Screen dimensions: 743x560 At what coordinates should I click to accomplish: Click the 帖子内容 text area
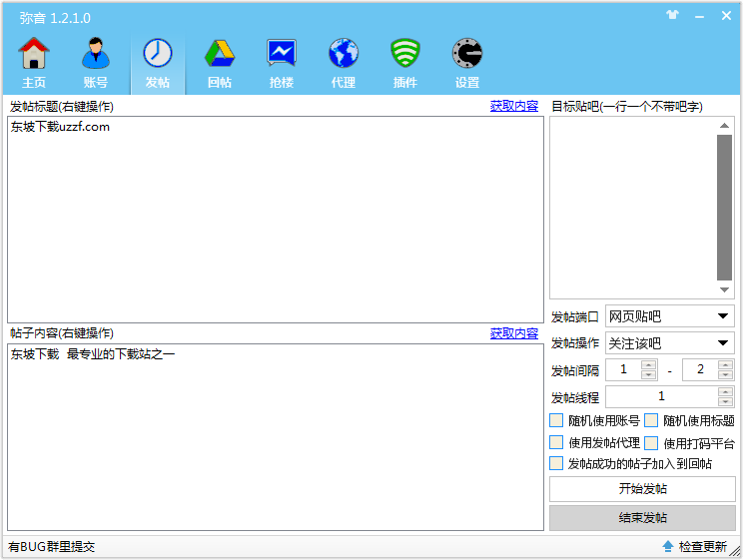point(276,437)
